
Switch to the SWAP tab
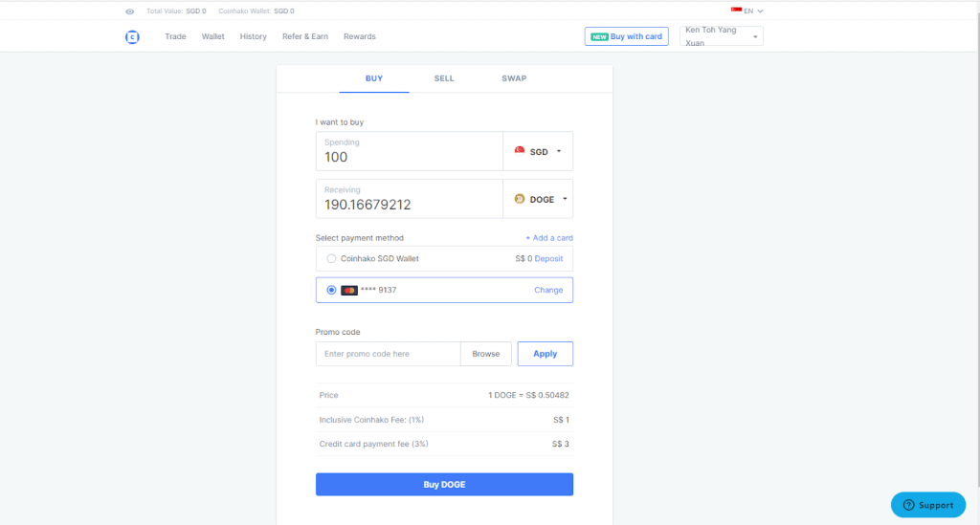click(514, 78)
